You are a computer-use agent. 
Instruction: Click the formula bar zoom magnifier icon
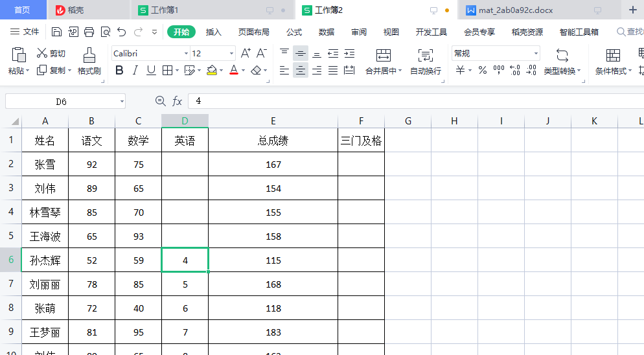pos(161,101)
